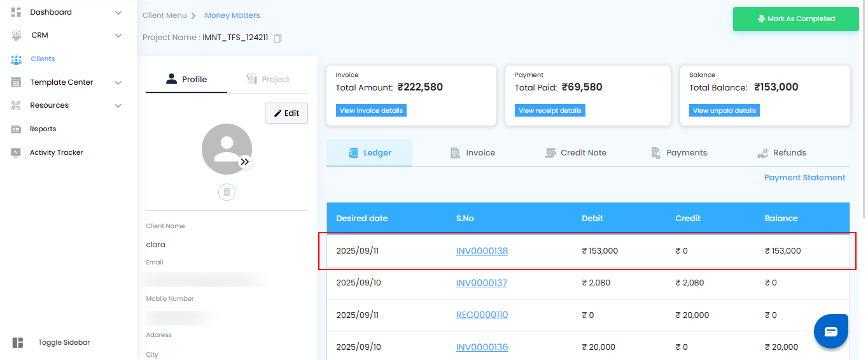Click the Template Center icon

click(x=17, y=82)
